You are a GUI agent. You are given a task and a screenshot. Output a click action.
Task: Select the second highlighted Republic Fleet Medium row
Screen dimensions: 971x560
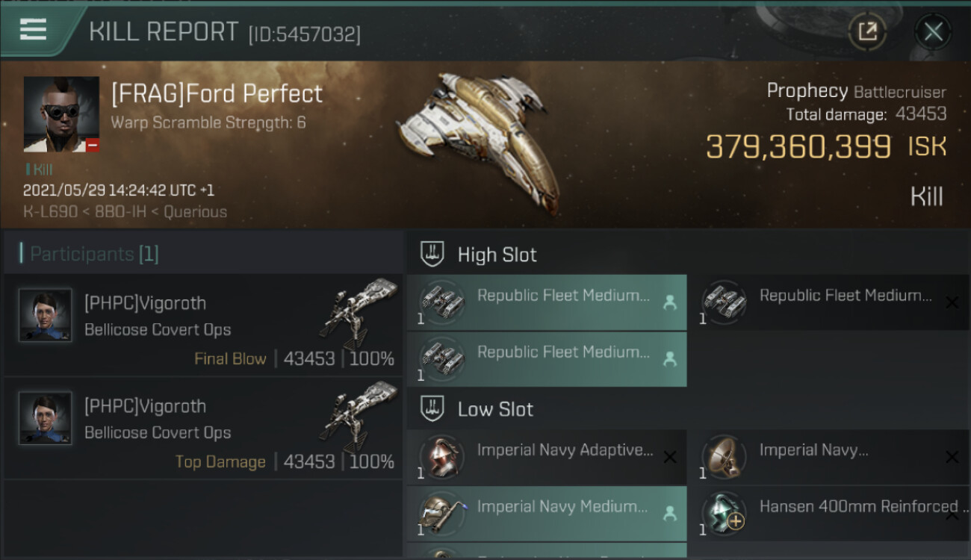[547, 358]
